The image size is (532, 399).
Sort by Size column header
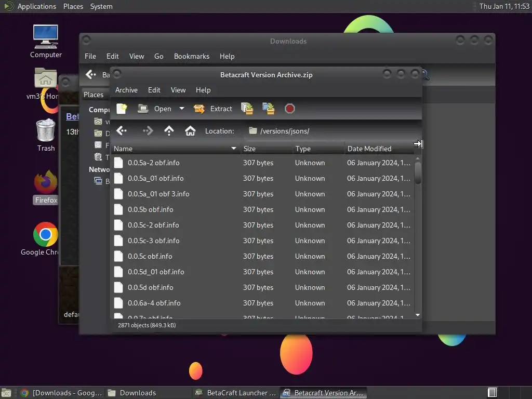(x=267, y=149)
